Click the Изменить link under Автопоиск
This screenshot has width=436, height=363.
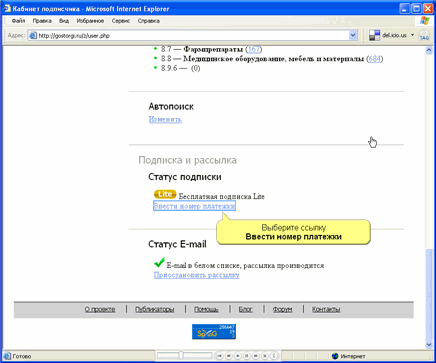click(x=165, y=119)
